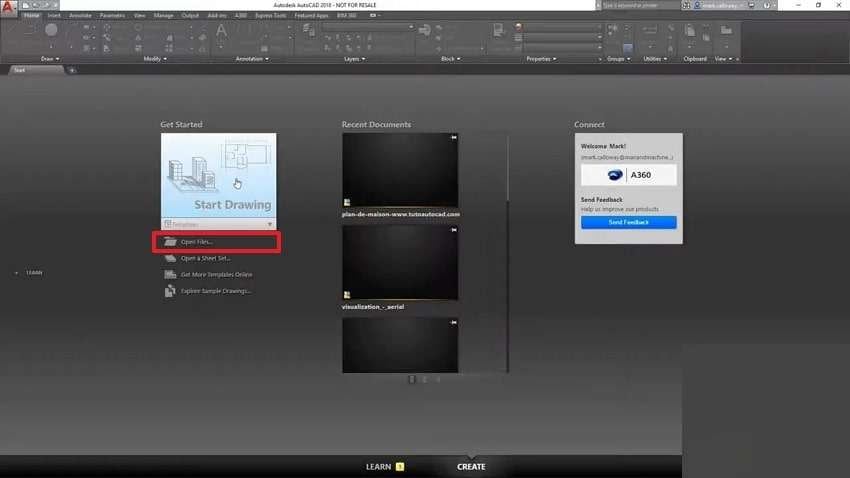This screenshot has height=478, width=850.
Task: Click the new tab plus button
Action: (72, 70)
